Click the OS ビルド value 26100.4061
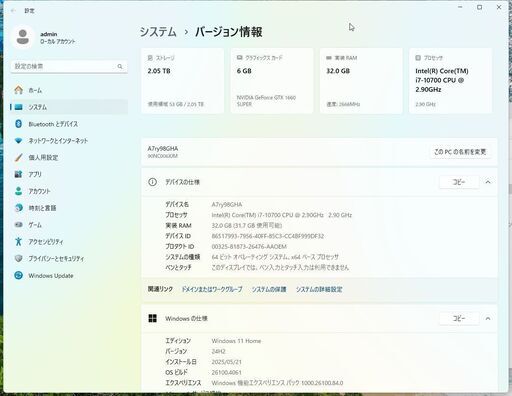Viewport: 512px width, 396px height. pos(226,372)
